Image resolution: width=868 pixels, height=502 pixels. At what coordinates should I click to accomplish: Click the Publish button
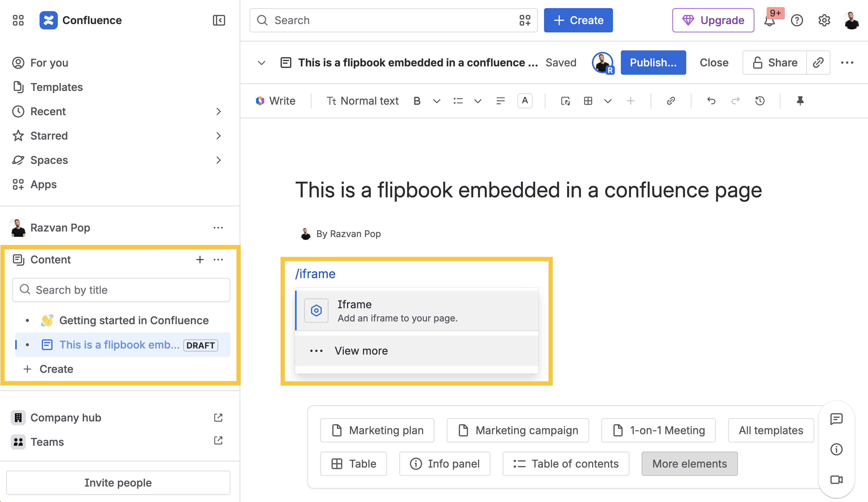[x=653, y=63]
